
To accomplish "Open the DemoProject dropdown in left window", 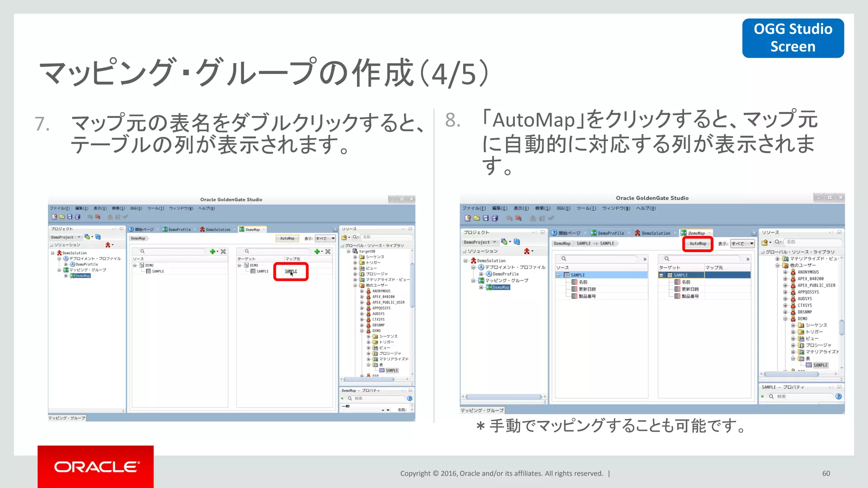I will pos(65,237).
